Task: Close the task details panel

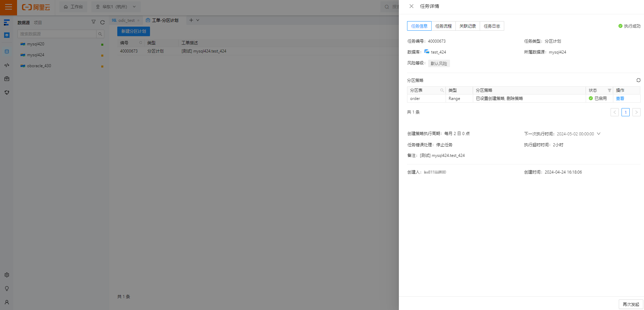Action: pos(411,6)
